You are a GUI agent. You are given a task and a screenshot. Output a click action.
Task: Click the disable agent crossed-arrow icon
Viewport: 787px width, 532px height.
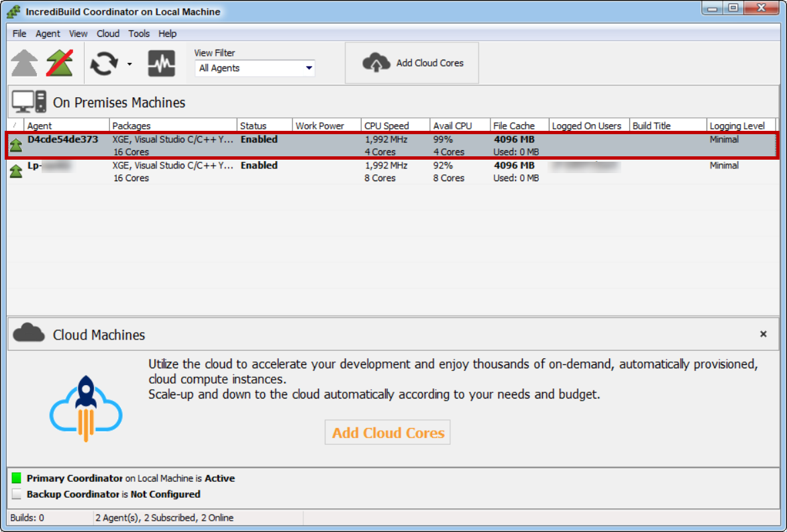click(60, 63)
